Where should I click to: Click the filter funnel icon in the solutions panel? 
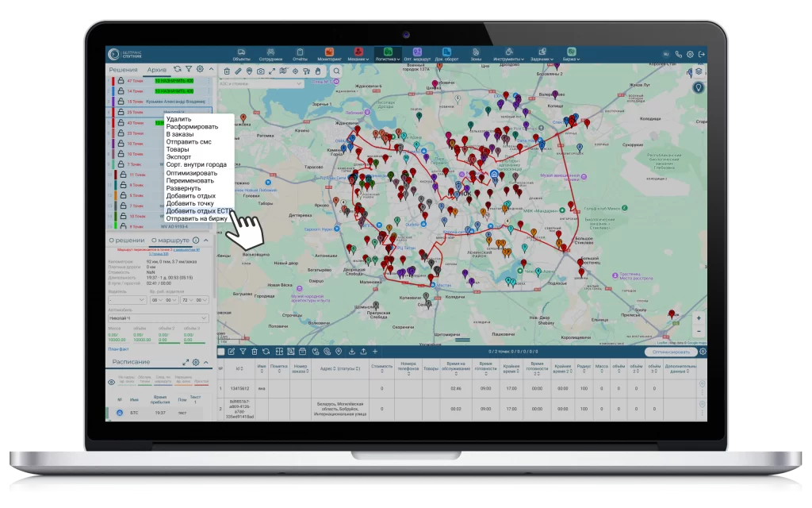[189, 70]
